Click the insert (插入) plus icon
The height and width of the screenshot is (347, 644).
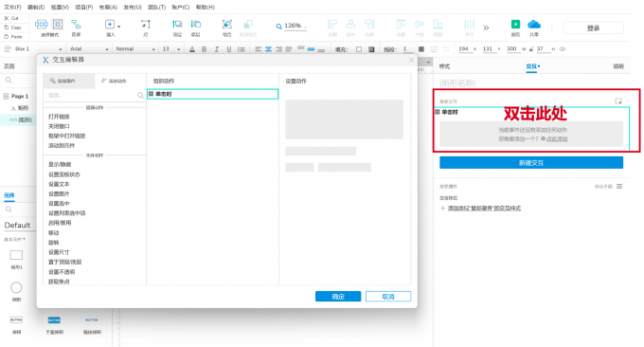(x=110, y=25)
